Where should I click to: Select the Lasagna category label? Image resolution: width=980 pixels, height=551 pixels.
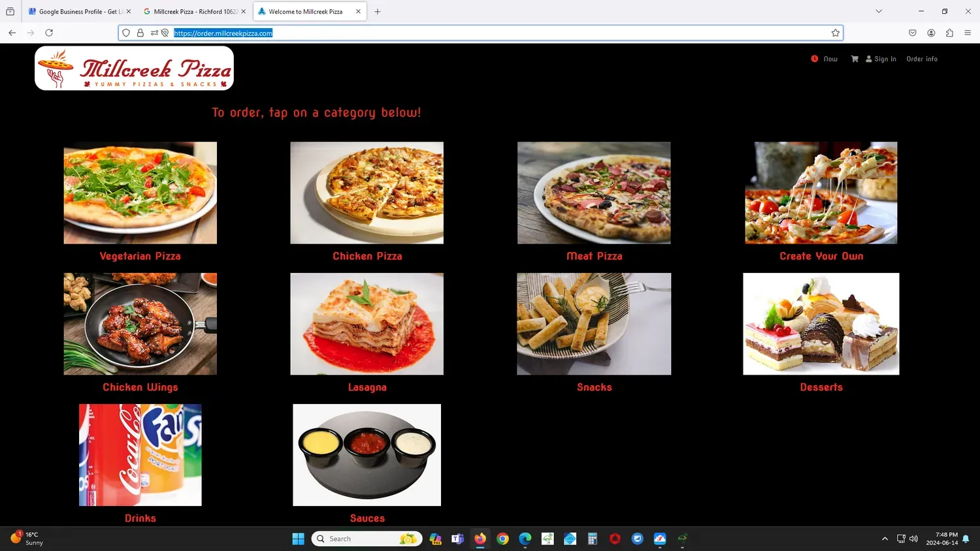(x=367, y=387)
